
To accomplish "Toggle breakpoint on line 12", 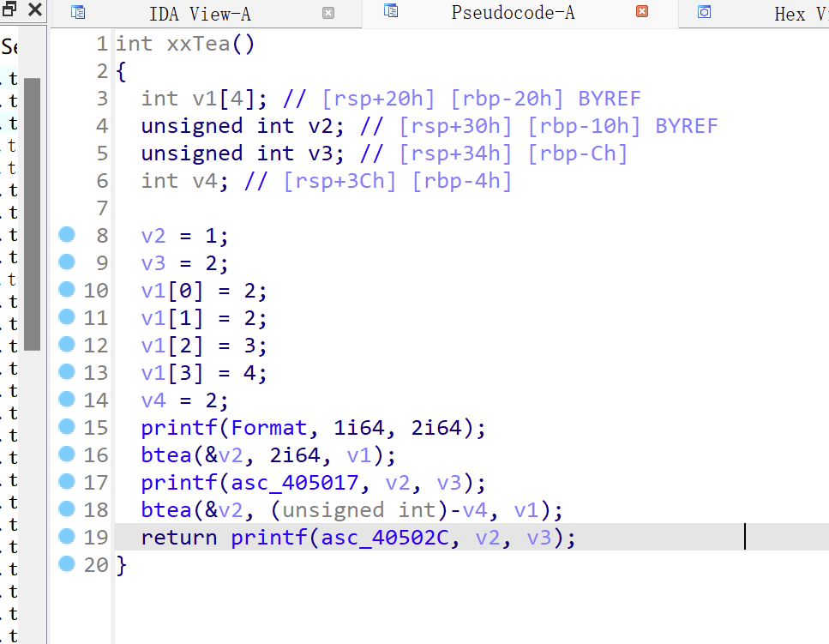I will [x=67, y=344].
